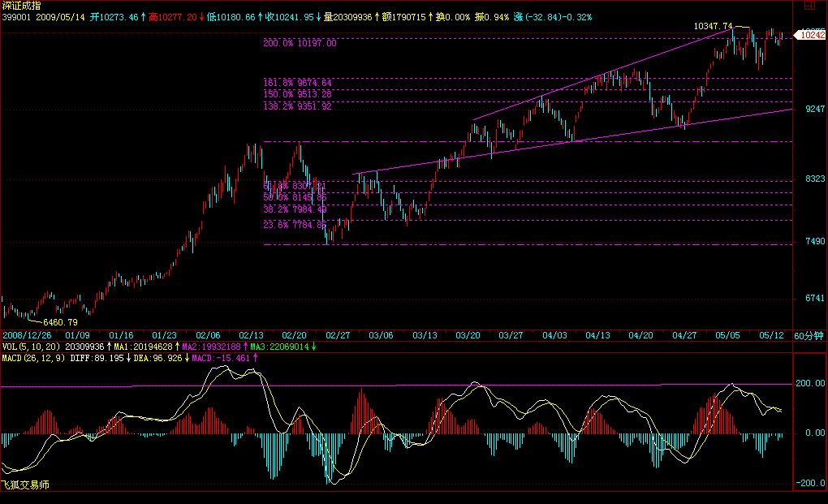Viewport: 828px width, 504px height.
Task: Click the 138.2% 9351.92 Fibonacci label
Action: tap(297, 106)
